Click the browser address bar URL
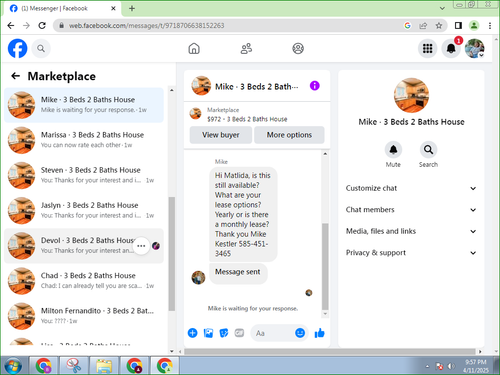The image size is (500, 375). tap(147, 25)
